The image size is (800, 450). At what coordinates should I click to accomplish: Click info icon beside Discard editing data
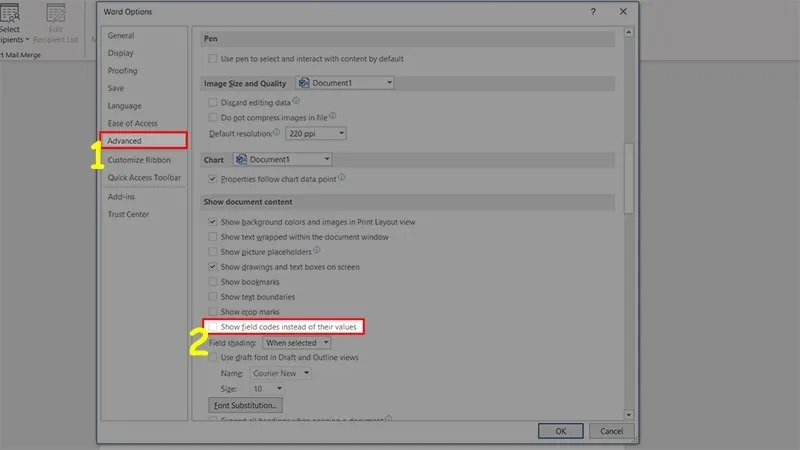(x=297, y=101)
